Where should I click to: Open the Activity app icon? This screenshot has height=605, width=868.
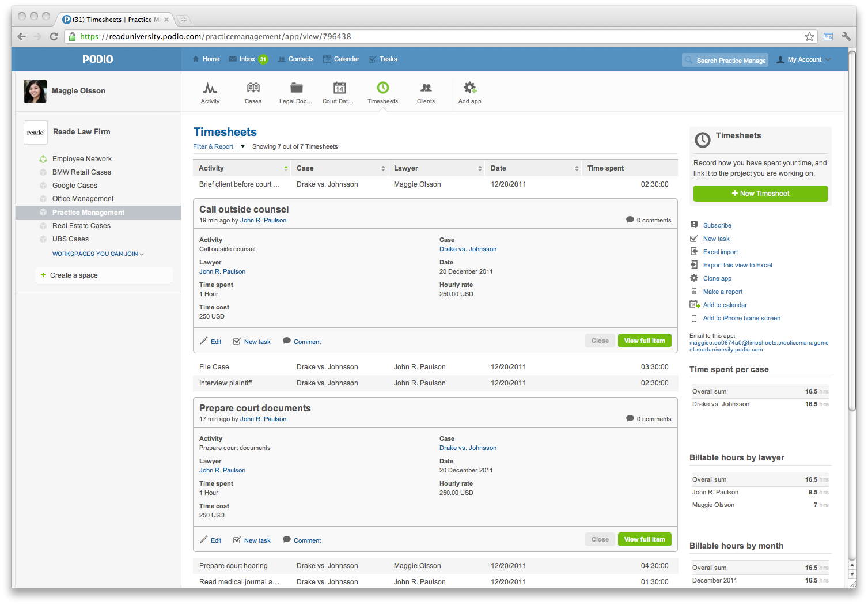210,88
